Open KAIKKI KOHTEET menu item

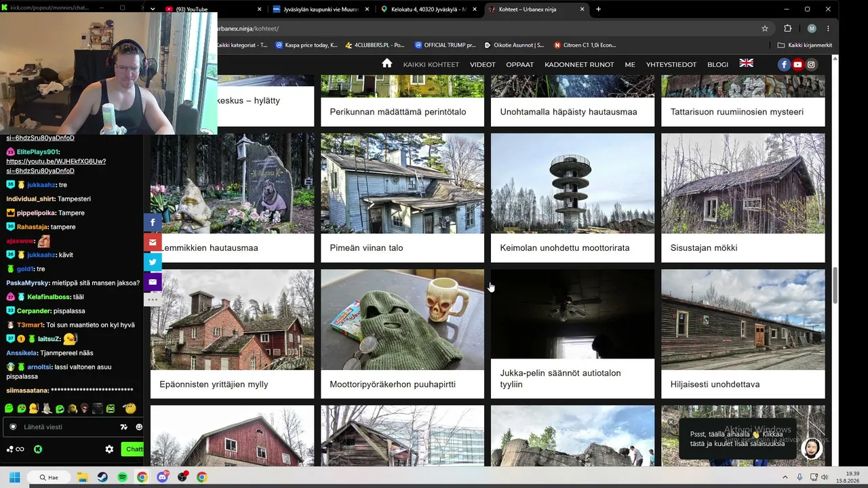coord(431,64)
